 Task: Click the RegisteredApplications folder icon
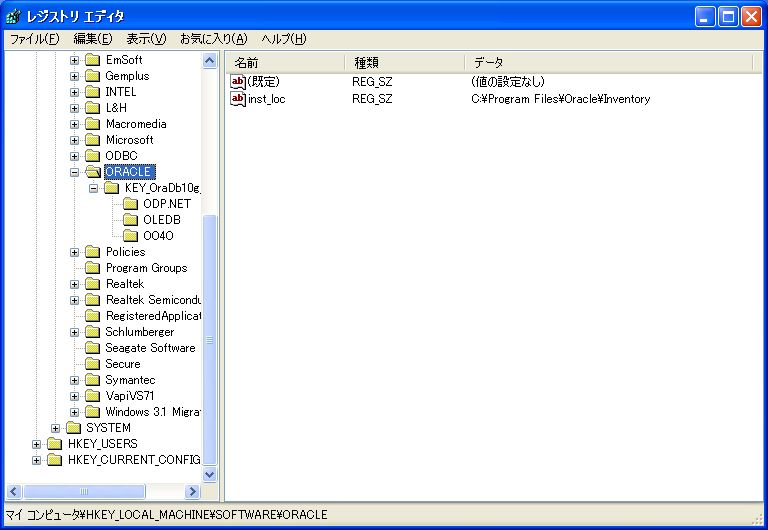(x=93, y=316)
